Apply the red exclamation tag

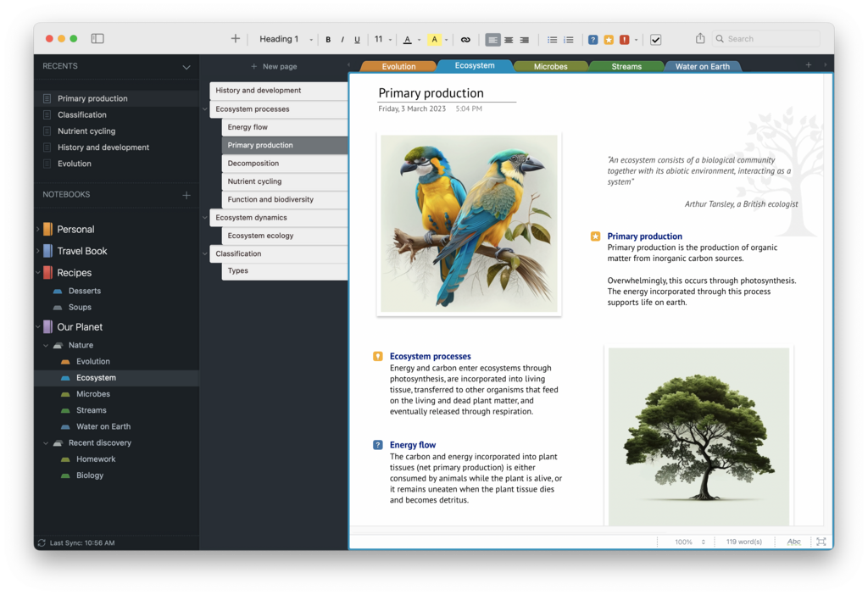[x=625, y=39]
